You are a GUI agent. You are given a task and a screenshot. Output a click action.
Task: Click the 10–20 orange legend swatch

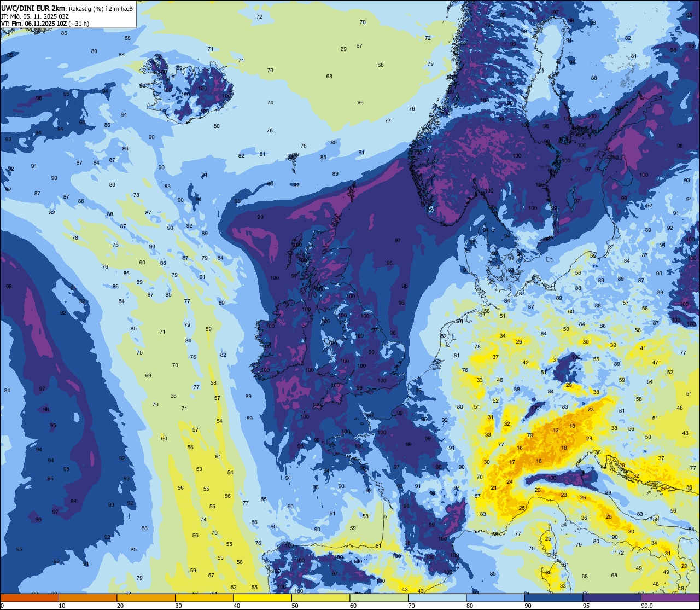click(88, 597)
